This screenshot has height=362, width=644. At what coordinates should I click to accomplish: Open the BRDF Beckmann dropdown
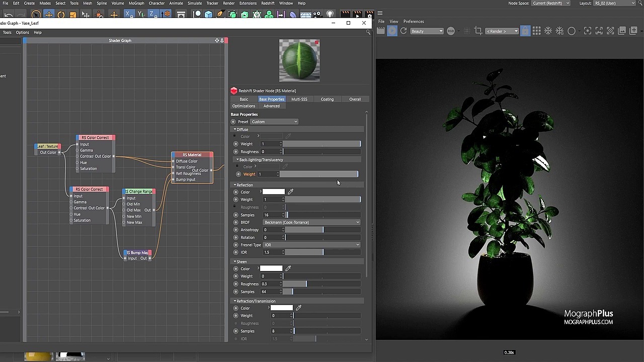(x=311, y=222)
